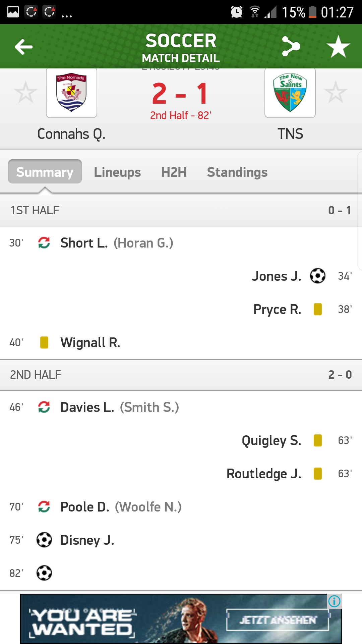Switch to the Lineups tab

(x=117, y=172)
